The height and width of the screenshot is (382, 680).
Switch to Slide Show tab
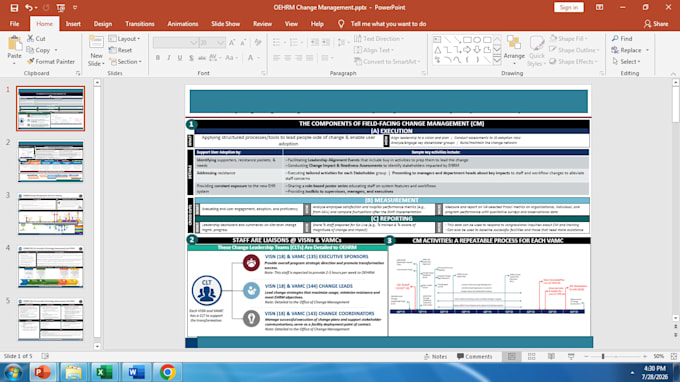[226, 24]
